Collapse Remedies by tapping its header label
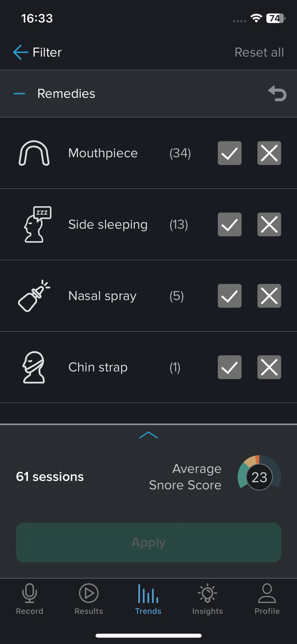 (66, 94)
